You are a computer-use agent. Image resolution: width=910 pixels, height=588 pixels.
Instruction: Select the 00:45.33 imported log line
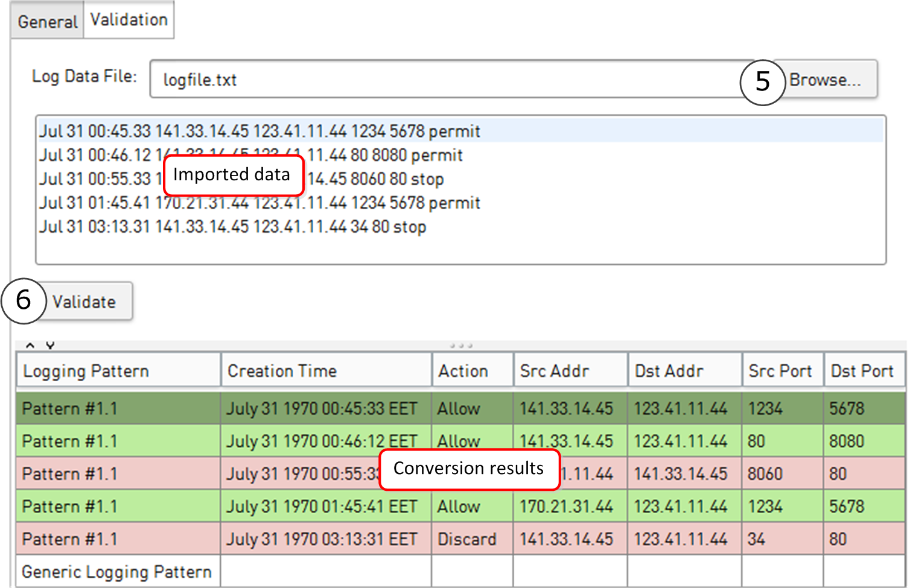[x=259, y=131]
